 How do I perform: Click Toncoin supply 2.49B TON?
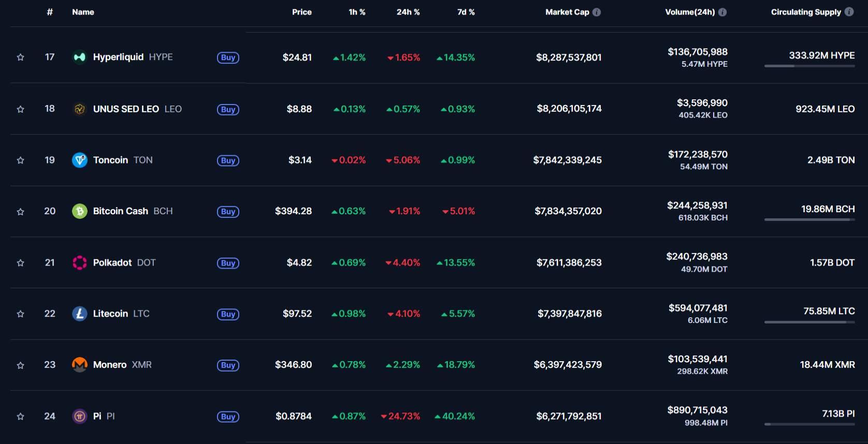pos(831,160)
